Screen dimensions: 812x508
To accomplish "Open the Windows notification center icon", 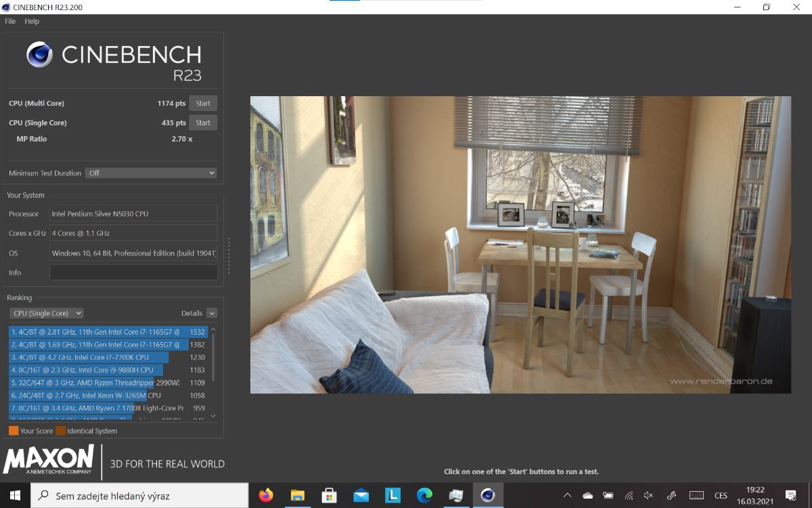I will [790, 496].
